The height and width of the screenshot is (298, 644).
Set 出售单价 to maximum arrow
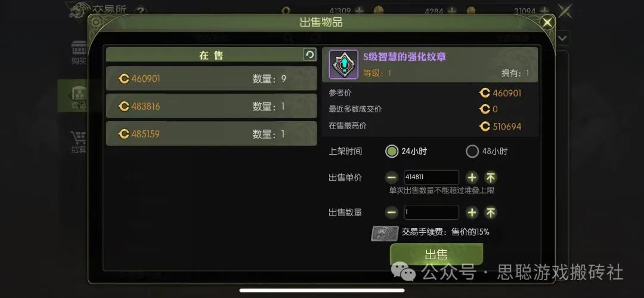(x=490, y=177)
